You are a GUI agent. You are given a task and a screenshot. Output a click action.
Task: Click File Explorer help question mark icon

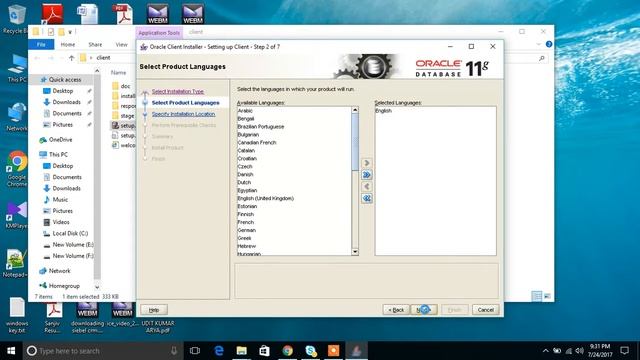pos(549,44)
